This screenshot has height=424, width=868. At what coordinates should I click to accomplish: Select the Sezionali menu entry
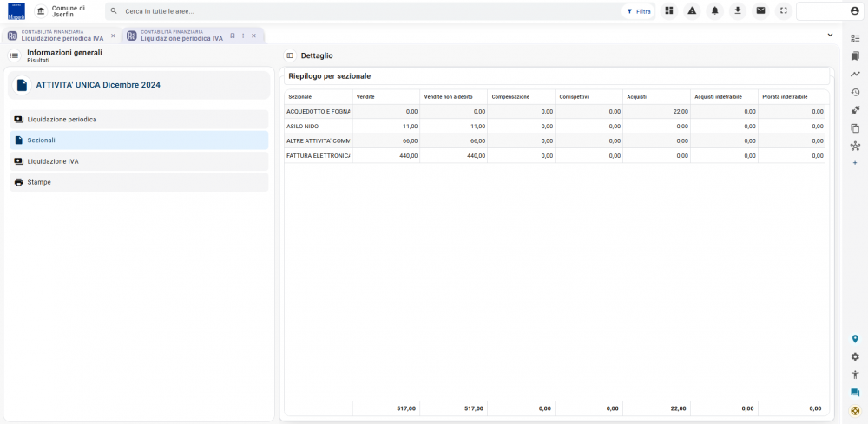[139, 140]
